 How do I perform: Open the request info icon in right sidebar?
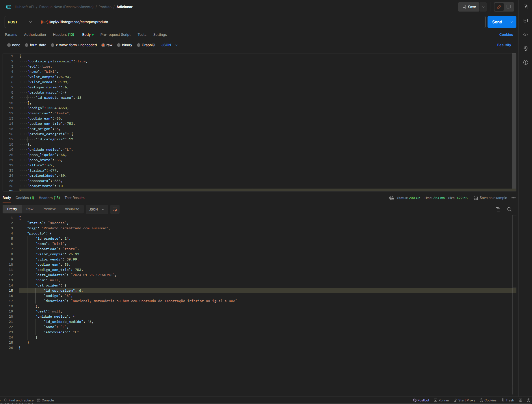coord(526,62)
